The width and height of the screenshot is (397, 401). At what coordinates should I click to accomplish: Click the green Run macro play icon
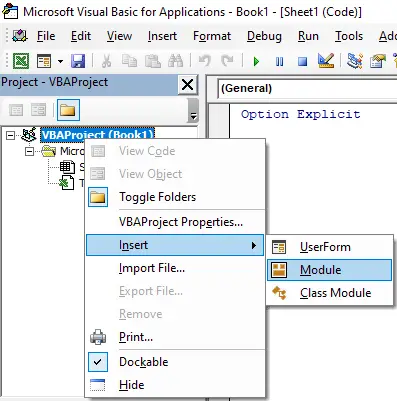256,62
